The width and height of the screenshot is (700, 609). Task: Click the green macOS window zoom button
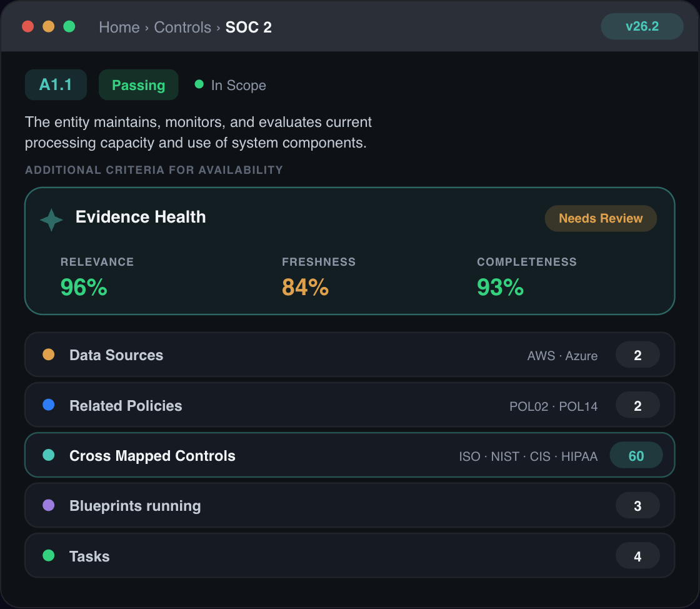tap(69, 27)
